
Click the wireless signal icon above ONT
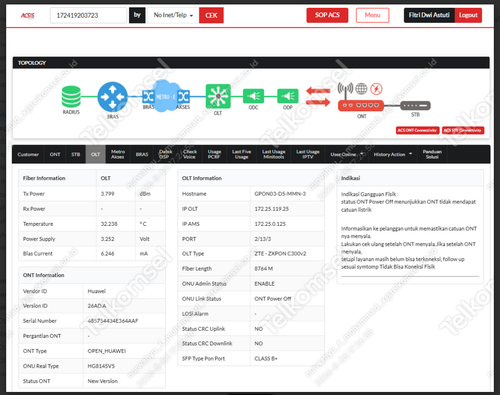345,88
